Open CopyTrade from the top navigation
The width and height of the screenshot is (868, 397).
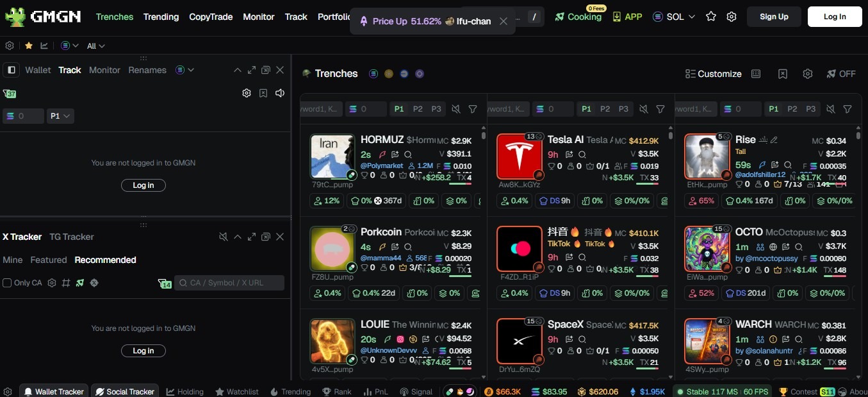(211, 17)
